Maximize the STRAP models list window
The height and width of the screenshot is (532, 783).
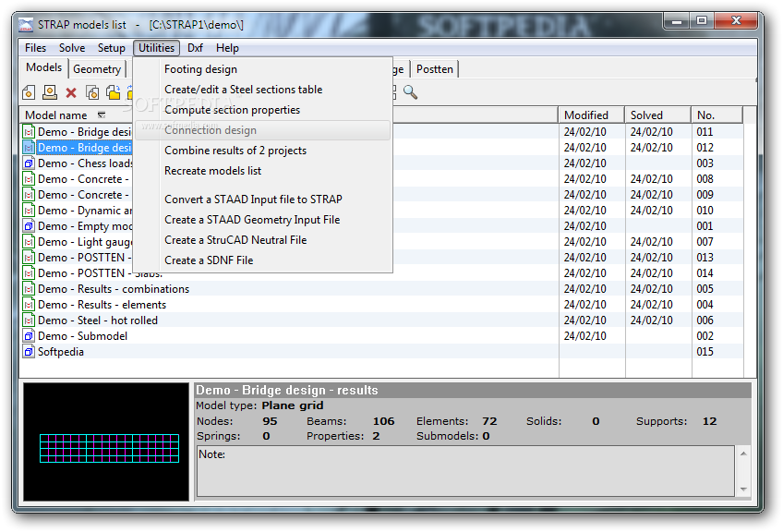pos(702,21)
